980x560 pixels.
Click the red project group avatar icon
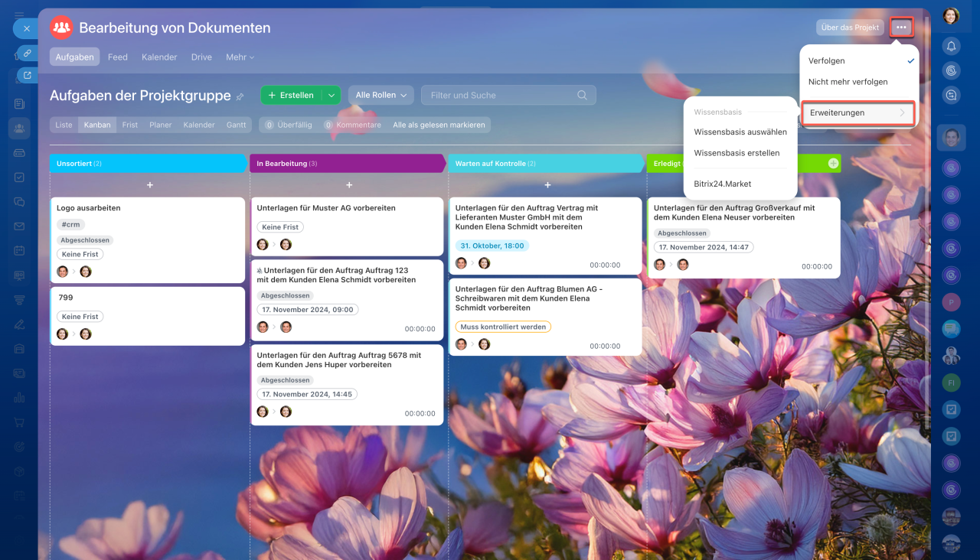point(61,28)
